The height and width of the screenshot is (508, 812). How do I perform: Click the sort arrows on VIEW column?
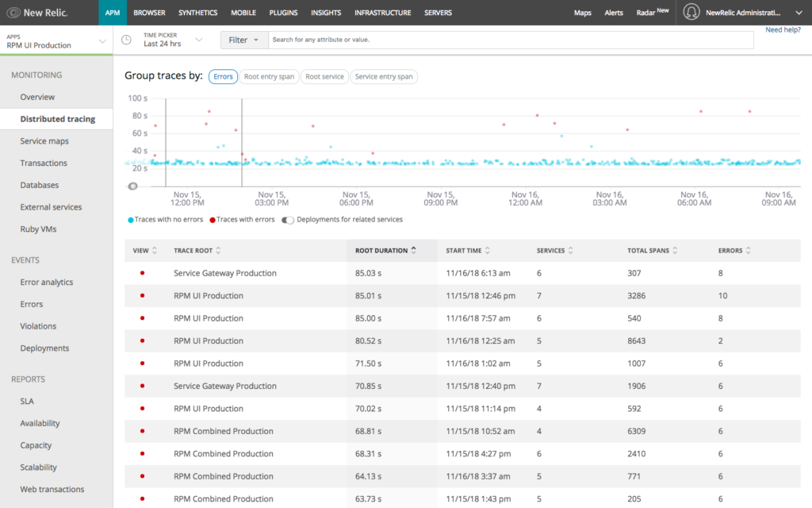pyautogui.click(x=155, y=250)
